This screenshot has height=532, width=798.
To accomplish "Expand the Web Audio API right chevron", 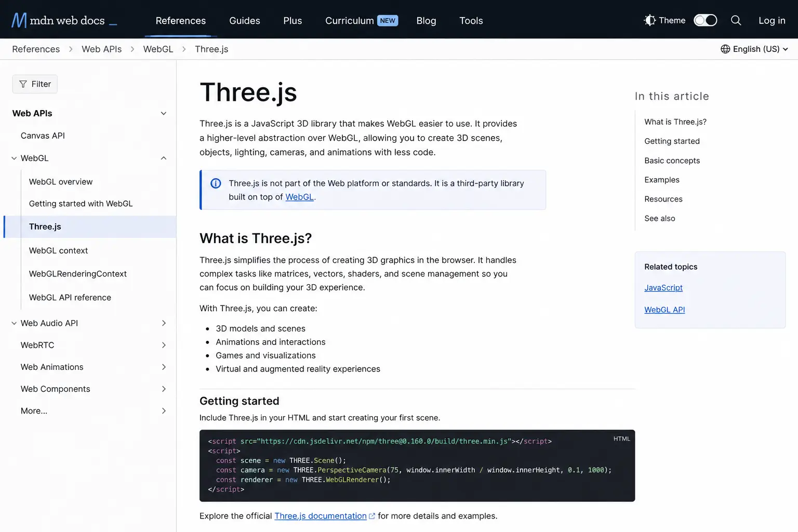I will (164, 323).
